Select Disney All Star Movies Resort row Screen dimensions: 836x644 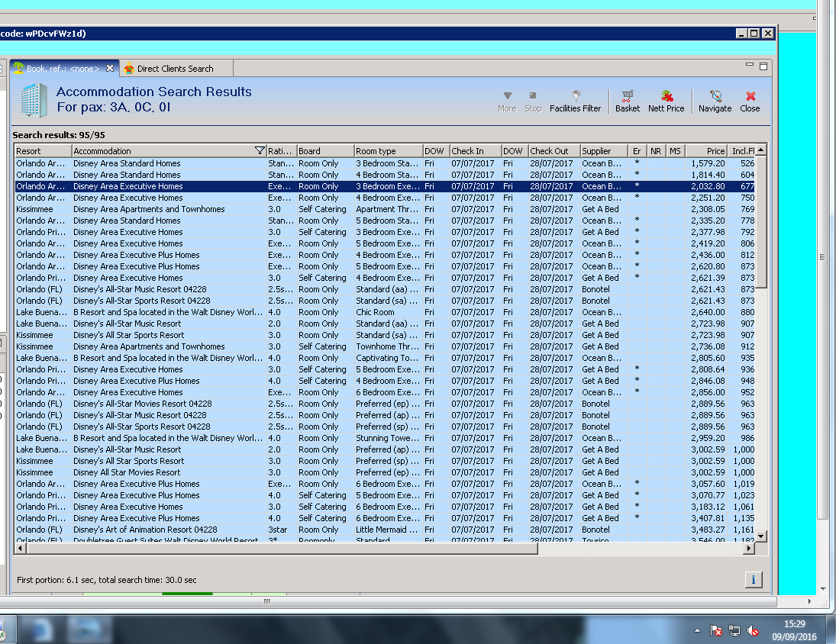point(385,472)
